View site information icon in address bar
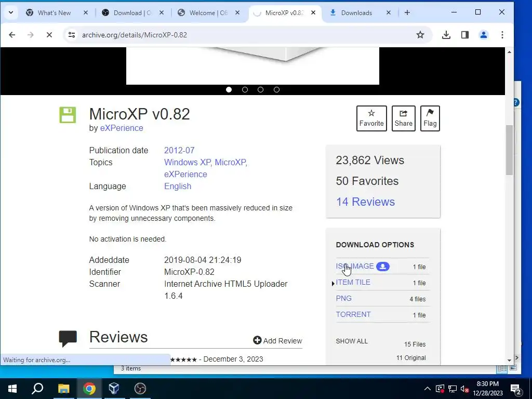This screenshot has height=399, width=532. pyautogui.click(x=72, y=35)
